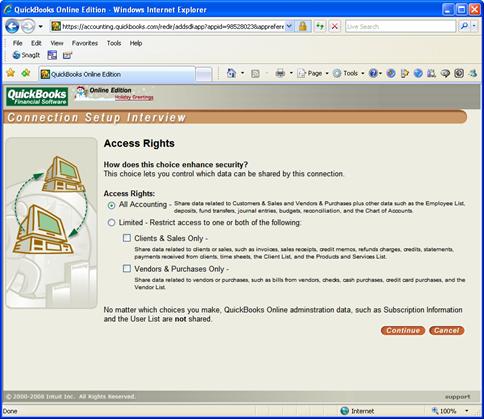
Task: Select the Limited access radio button
Action: pyautogui.click(x=111, y=223)
